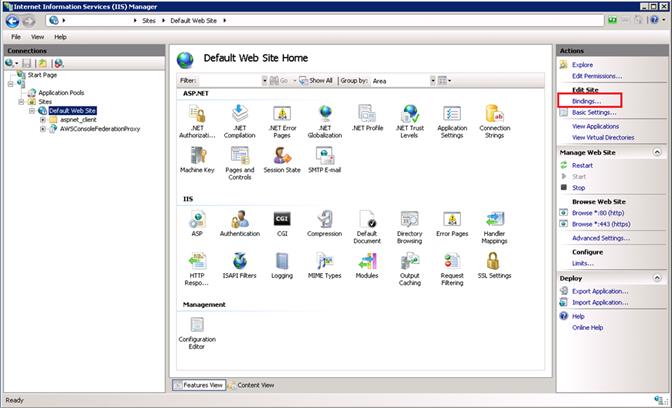The height and width of the screenshot is (408, 672).
Task: Open the .NET Globalization feature
Action: click(x=325, y=121)
